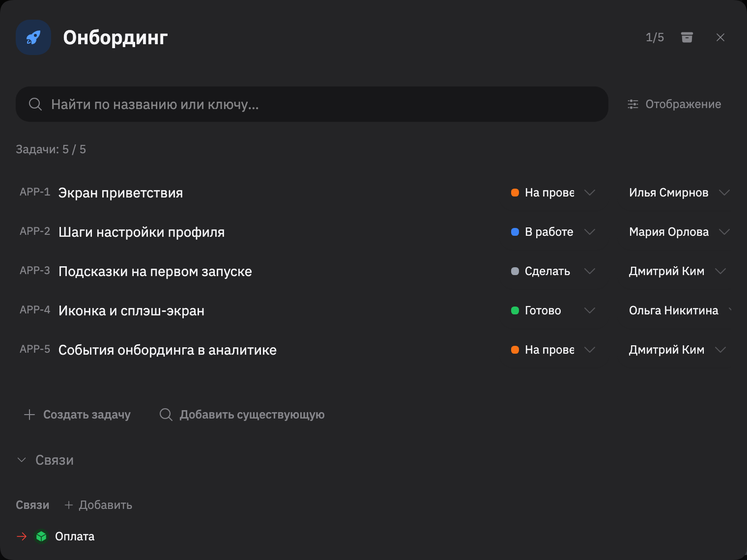Click the gray status dot for APP-3

[515, 271]
